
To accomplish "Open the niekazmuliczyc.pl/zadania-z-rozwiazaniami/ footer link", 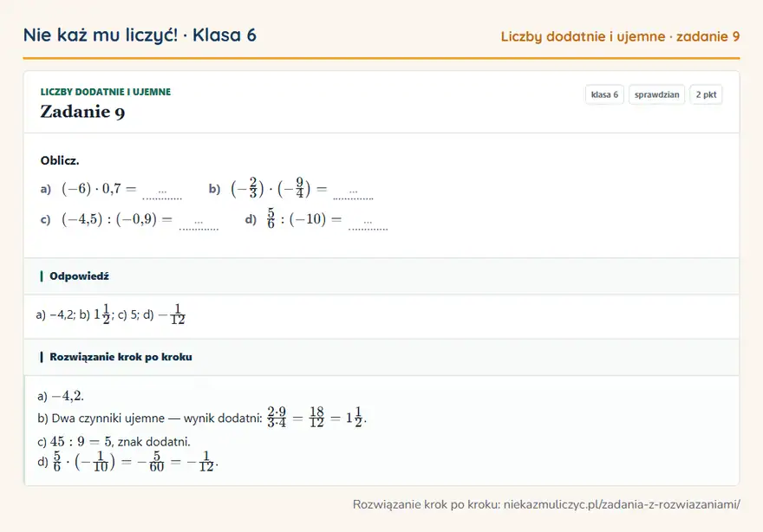I will 622,504.
